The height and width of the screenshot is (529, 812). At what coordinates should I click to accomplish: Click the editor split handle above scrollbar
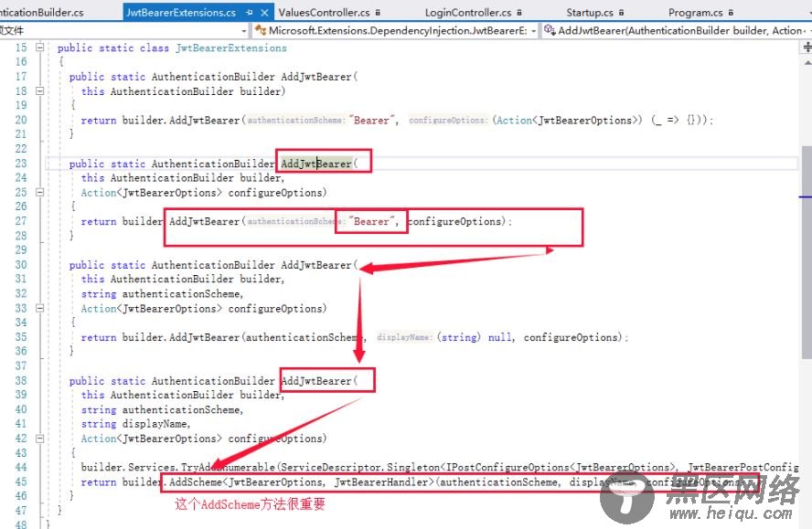click(807, 48)
